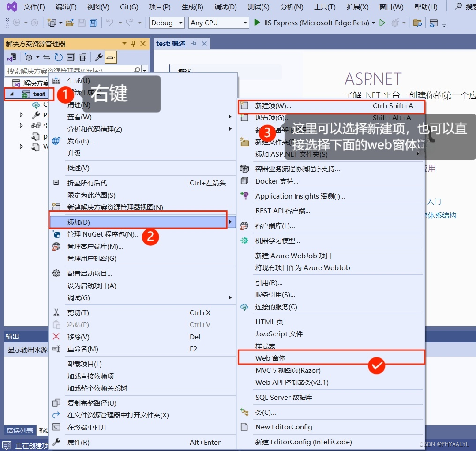Select Application Insights 遥测(I)...
This screenshot has width=476, height=451.
331,196
